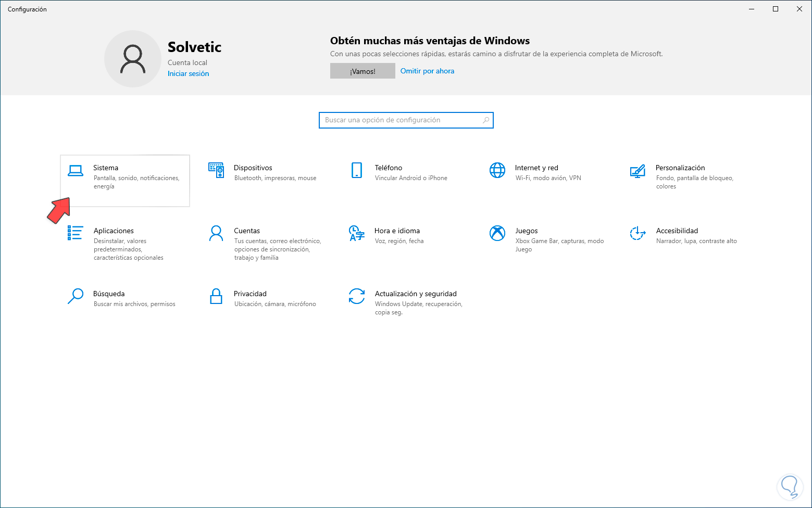
Task: Click the Aplicaciones list icon
Action: pyautogui.click(x=75, y=233)
